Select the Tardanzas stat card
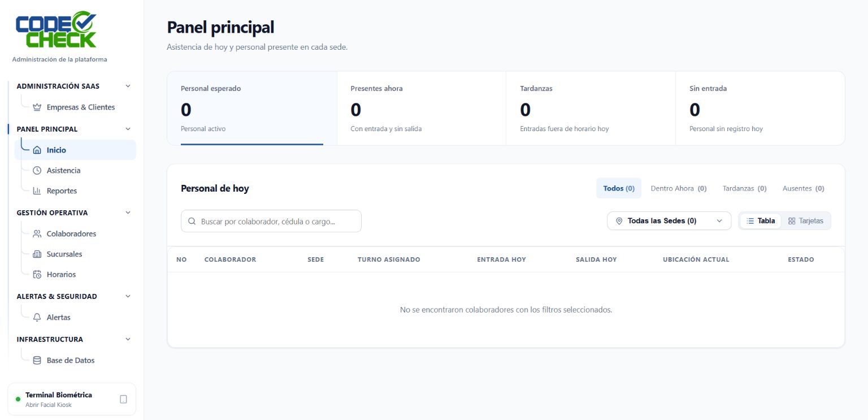Screen dimensions: 868x420 (x=591, y=109)
